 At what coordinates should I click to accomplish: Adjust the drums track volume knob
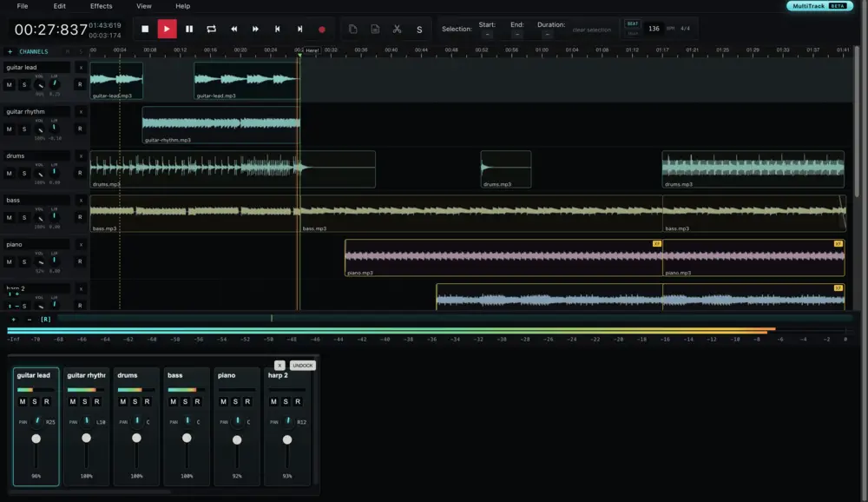(40, 174)
